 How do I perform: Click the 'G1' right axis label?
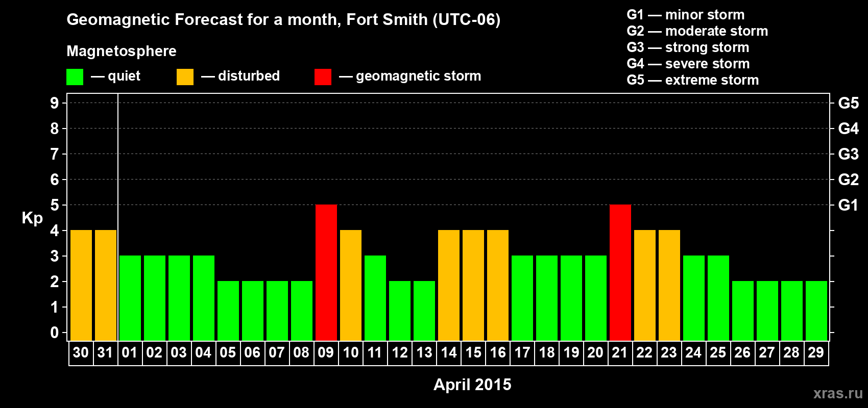[848, 205]
